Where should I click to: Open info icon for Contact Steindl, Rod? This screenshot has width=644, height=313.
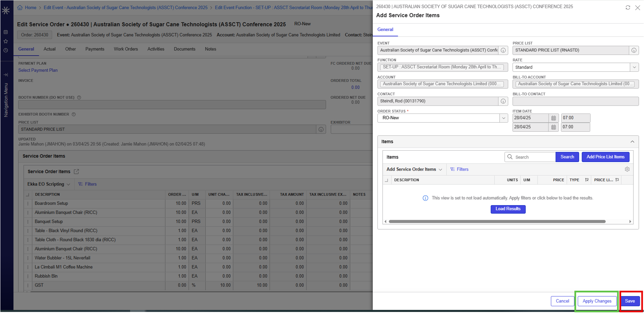[x=503, y=101]
